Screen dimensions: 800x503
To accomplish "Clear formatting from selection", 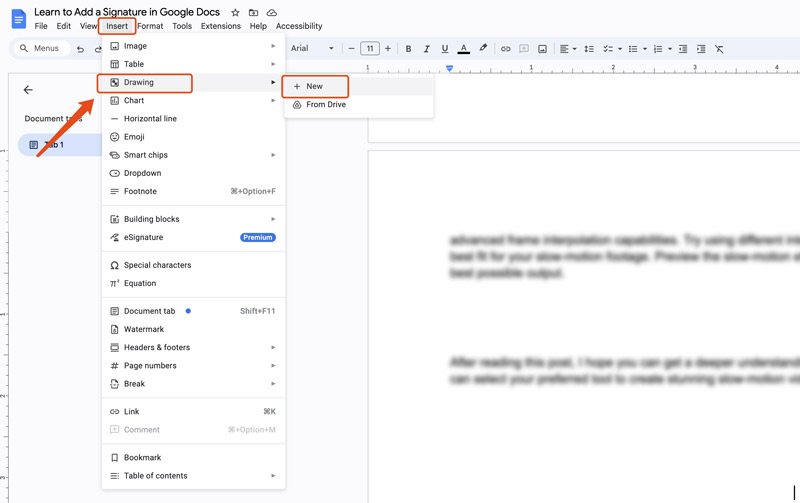I will pyautogui.click(x=719, y=49).
